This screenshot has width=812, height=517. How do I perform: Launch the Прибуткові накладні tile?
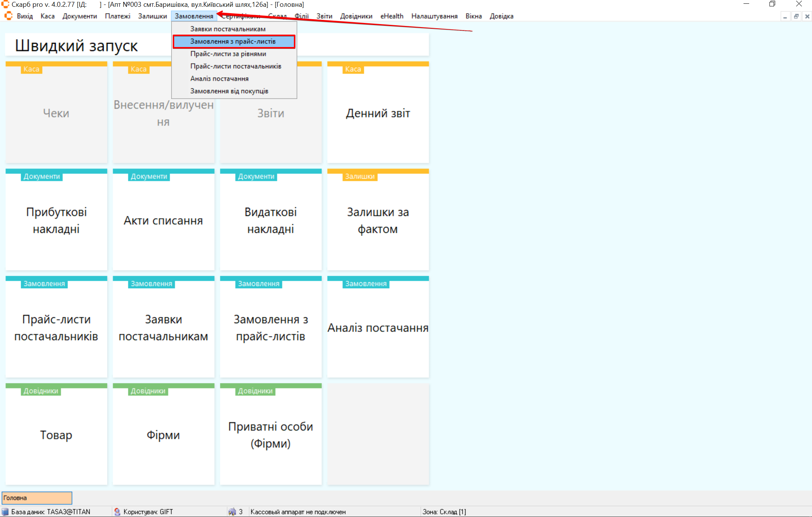[x=56, y=220]
